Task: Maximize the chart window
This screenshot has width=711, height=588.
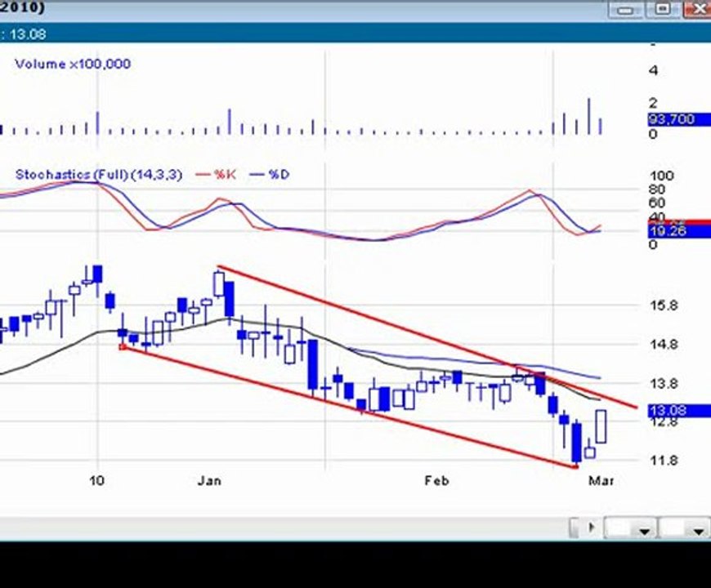Action: point(663,10)
